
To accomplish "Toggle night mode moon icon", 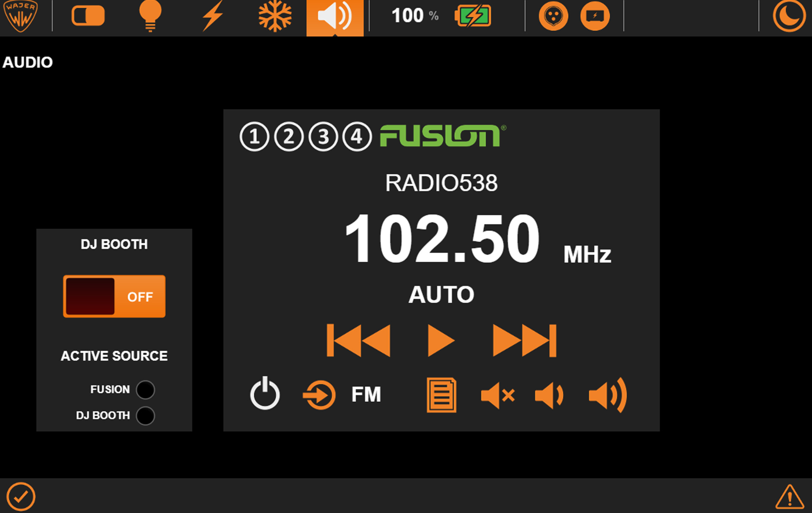I will click(789, 16).
